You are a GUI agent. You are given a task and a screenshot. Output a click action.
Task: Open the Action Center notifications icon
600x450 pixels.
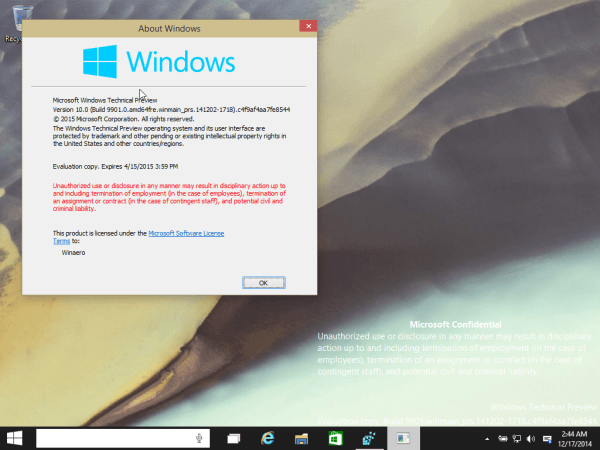click(547, 439)
